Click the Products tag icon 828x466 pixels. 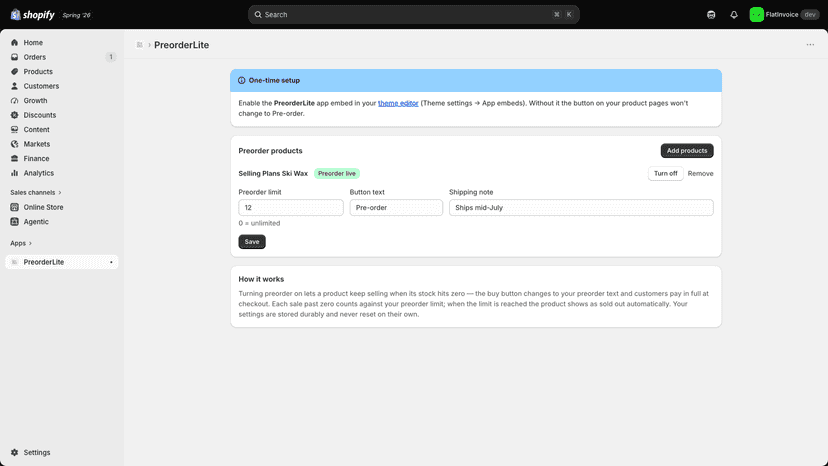(14, 71)
